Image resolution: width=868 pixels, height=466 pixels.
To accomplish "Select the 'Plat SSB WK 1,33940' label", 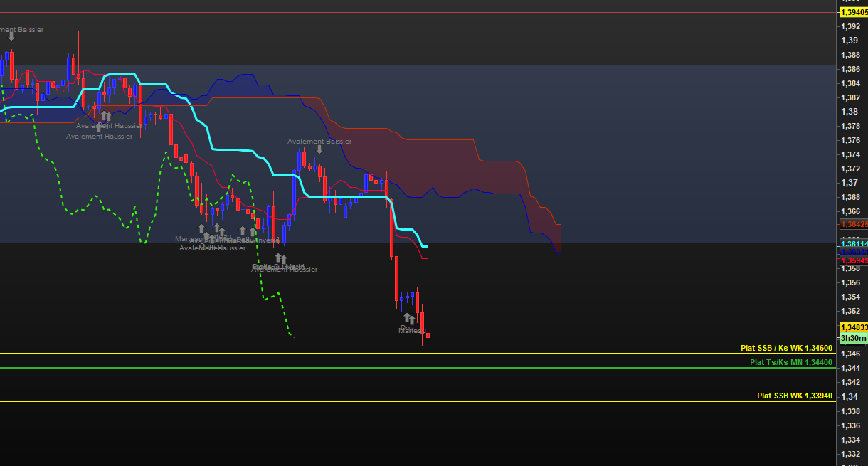I will point(794,396).
